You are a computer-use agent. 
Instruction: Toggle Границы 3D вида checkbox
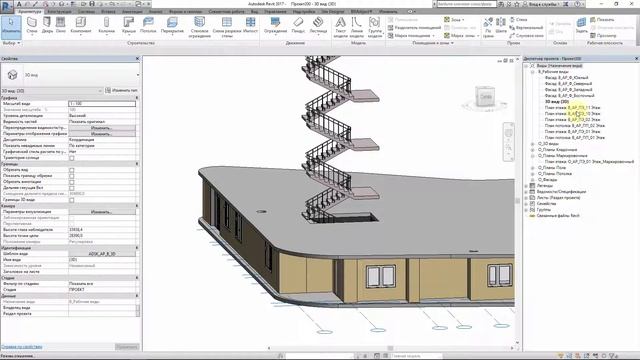(71, 200)
